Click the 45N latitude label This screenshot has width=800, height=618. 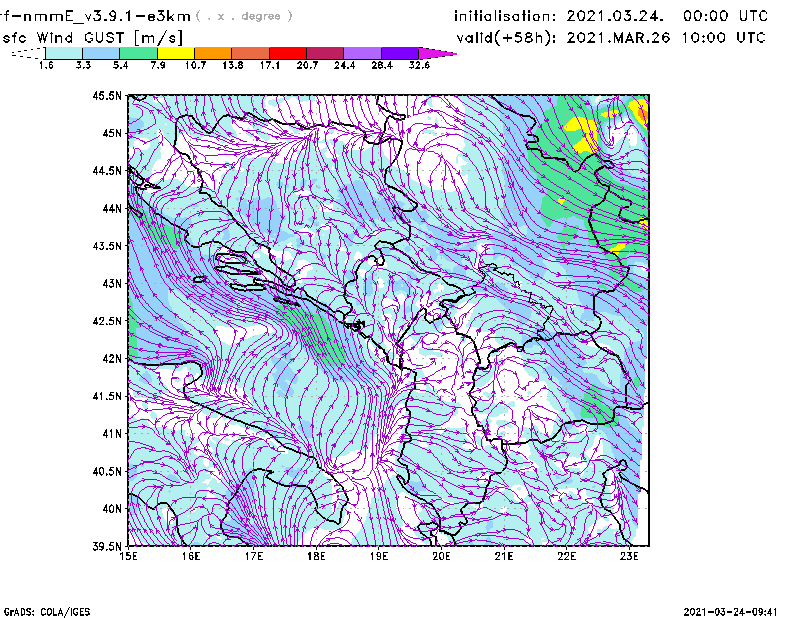tap(112, 133)
